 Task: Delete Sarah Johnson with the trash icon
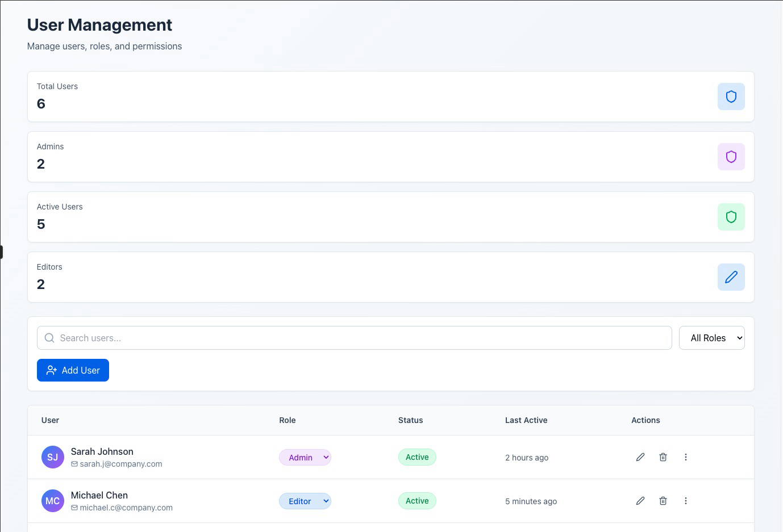point(663,457)
